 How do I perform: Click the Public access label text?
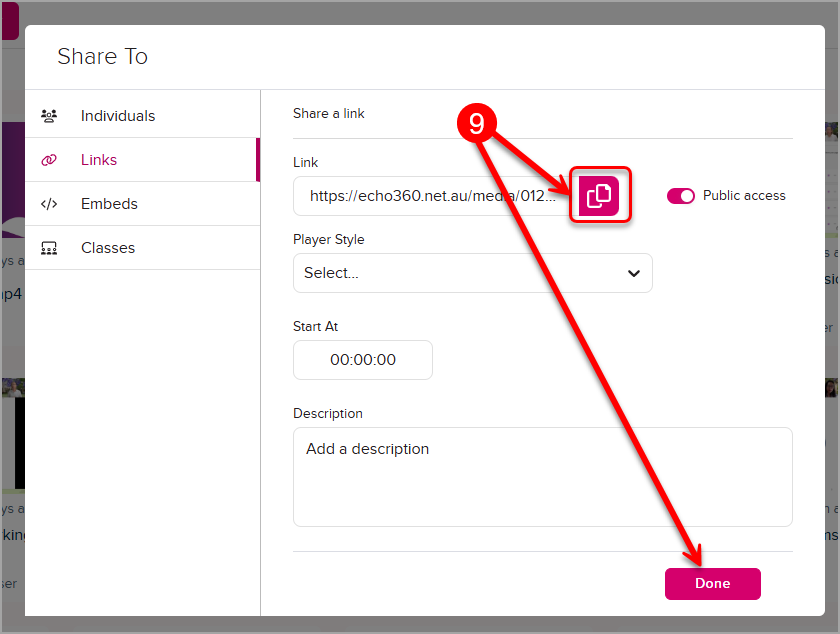(x=744, y=196)
